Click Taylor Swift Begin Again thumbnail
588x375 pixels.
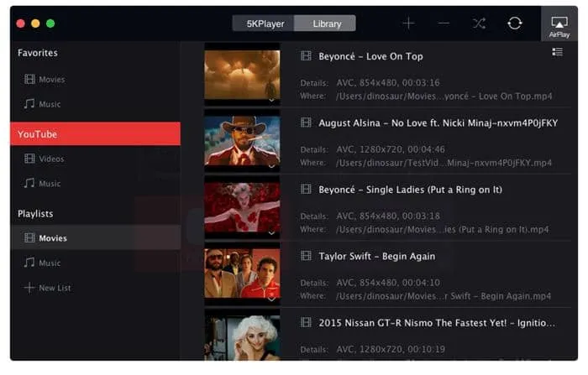pos(242,273)
